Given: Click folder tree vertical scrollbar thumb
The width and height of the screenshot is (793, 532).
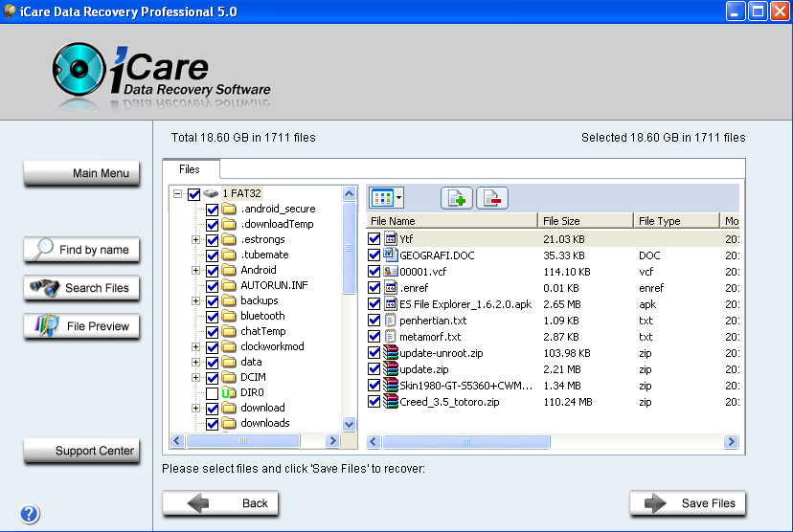Looking at the screenshot, I should tap(349, 248).
